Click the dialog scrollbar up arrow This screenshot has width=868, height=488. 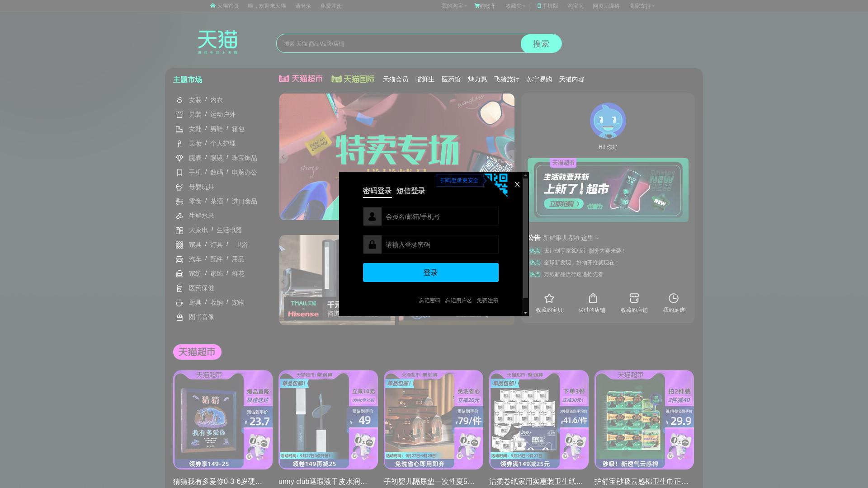point(525,175)
